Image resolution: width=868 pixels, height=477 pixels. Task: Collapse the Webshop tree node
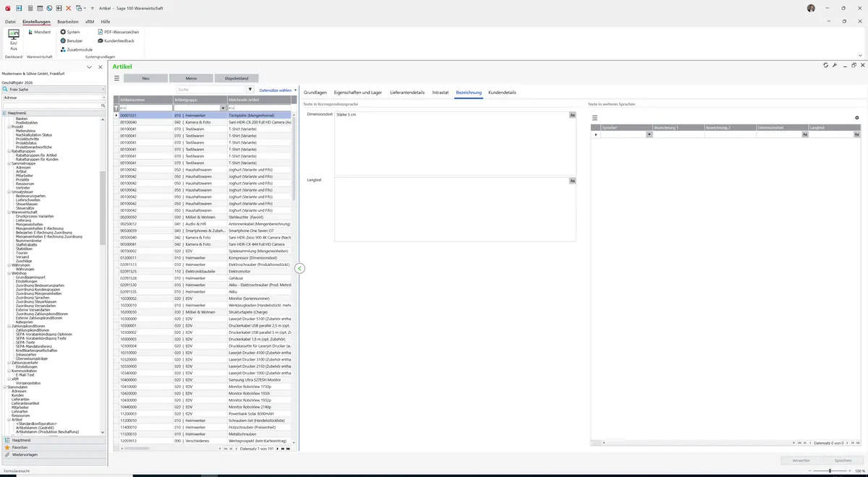(9, 273)
